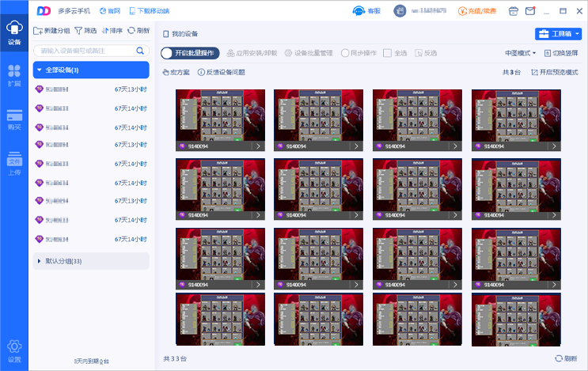This screenshot has width=588, height=371.
Task: Open arrow on first thumbnail in top row
Action: pyautogui.click(x=258, y=146)
